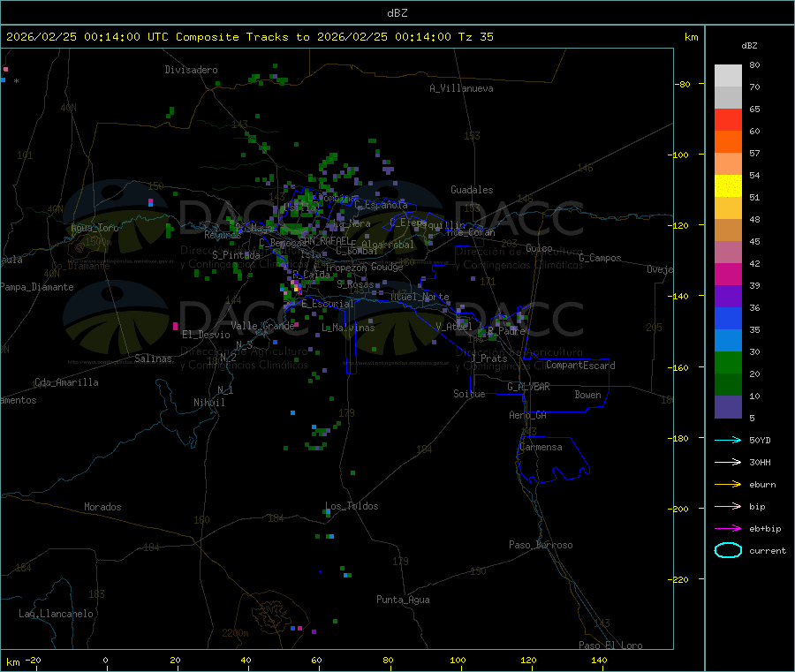Click the El_Desvio map label
Screen dimensions: 795x672
(x=206, y=335)
